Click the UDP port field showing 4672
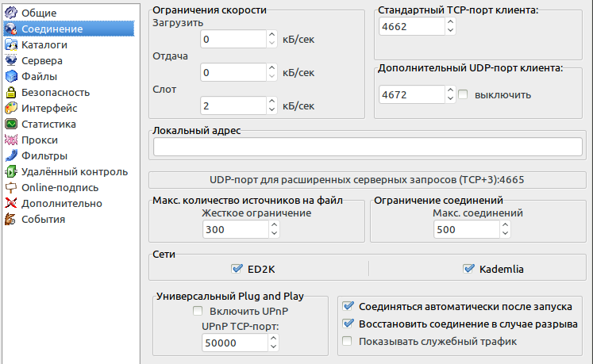The width and height of the screenshot is (593, 364). (412, 94)
